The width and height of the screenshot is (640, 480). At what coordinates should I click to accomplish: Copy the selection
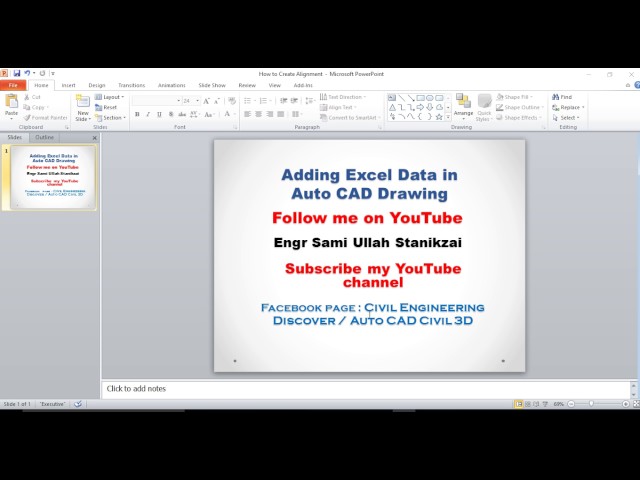(36, 107)
